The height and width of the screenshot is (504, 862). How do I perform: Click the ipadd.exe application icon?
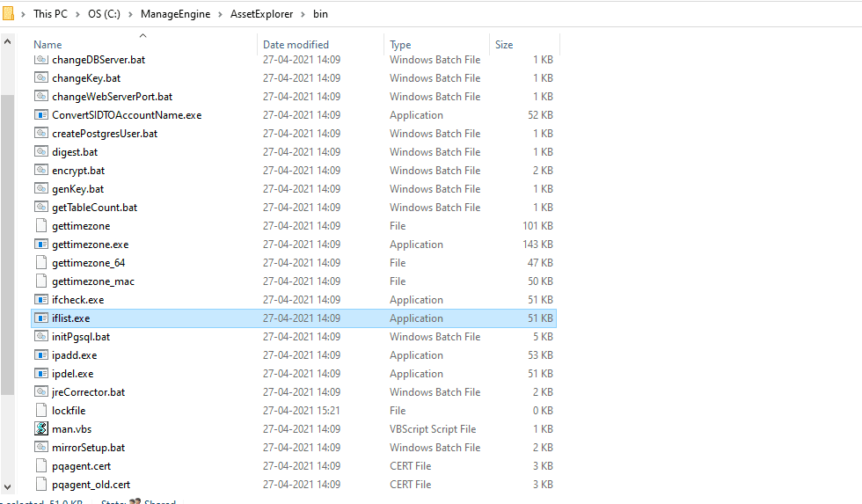pos(41,354)
